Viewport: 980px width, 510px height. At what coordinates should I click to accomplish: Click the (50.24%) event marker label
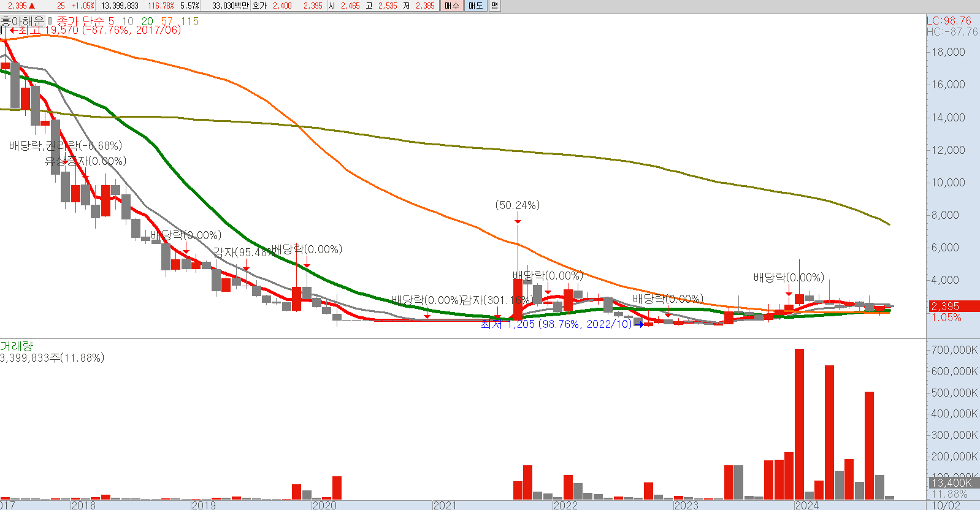518,205
